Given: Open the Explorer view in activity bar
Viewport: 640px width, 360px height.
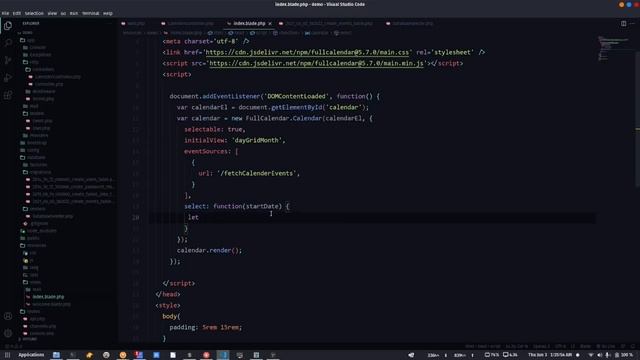Looking at the screenshot, I should [x=8, y=26].
